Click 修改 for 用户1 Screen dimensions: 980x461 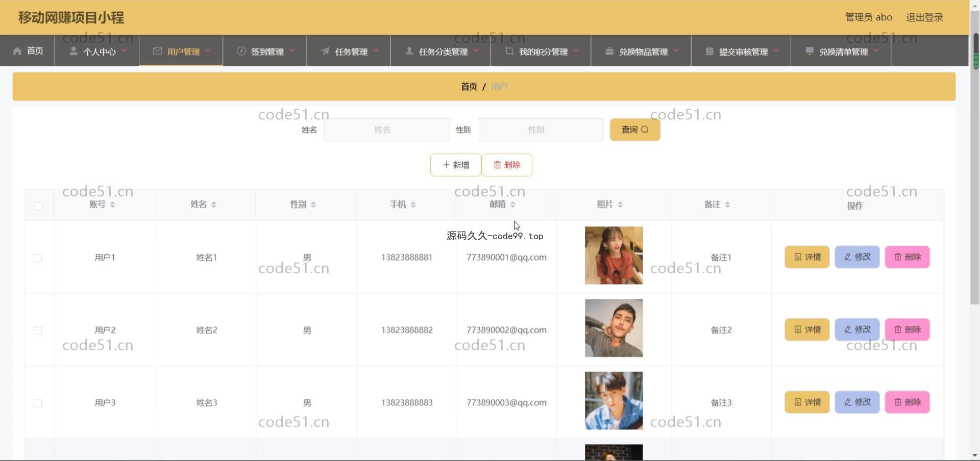(x=857, y=257)
